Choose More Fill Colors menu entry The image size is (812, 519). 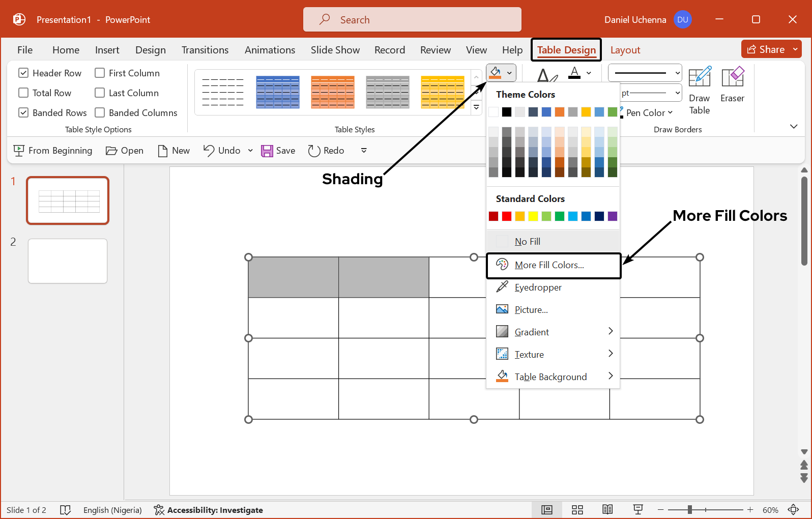[x=549, y=265]
